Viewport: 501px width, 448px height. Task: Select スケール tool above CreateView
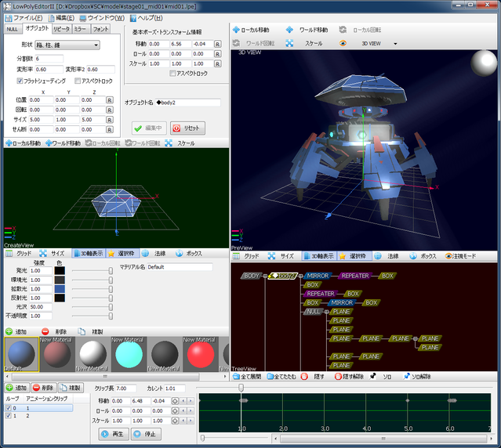[180, 143]
